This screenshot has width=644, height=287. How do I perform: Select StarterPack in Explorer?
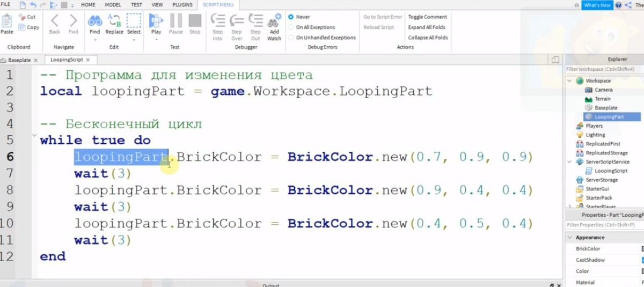tap(594, 197)
